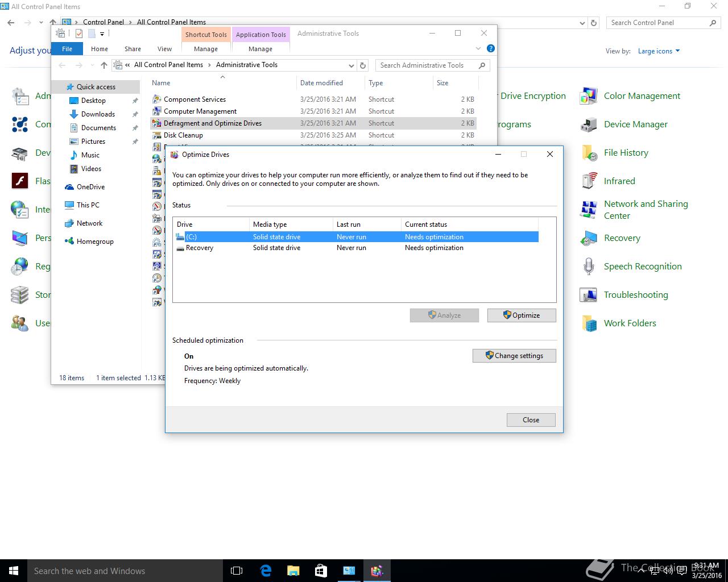Open File History icon in Control Panel
Image resolution: width=728 pixels, height=582 pixels.
[x=589, y=153]
